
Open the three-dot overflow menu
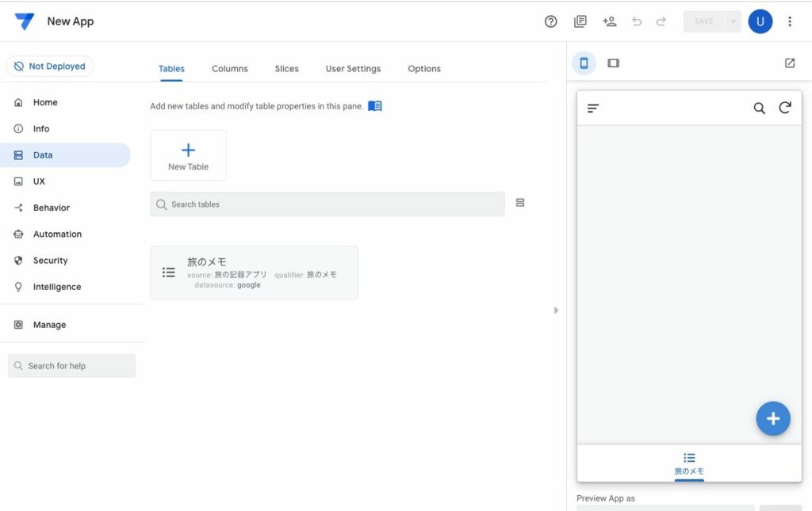click(x=790, y=21)
